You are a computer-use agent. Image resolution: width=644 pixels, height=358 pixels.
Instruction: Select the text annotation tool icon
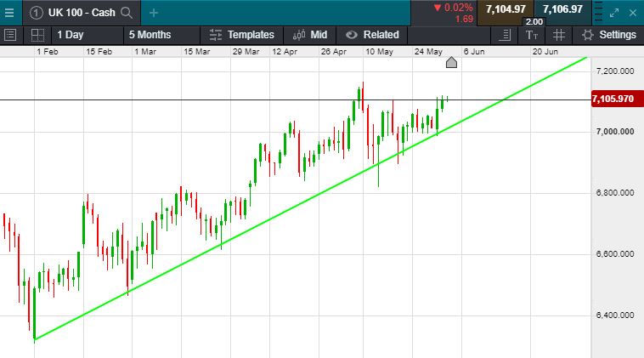click(532, 35)
